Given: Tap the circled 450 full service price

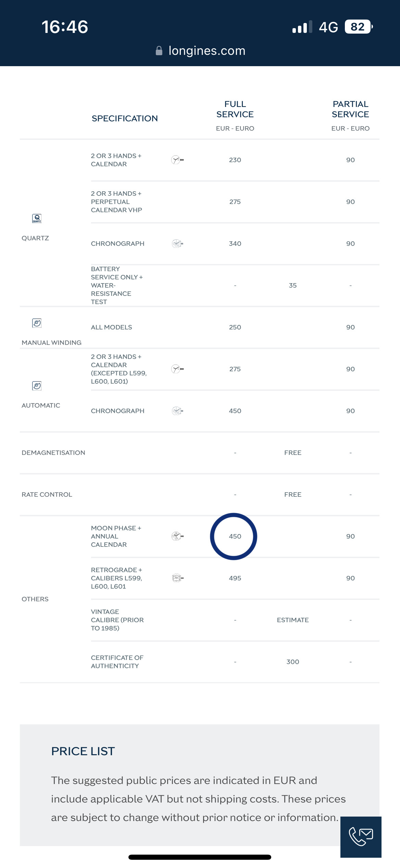Looking at the screenshot, I should pos(235,536).
